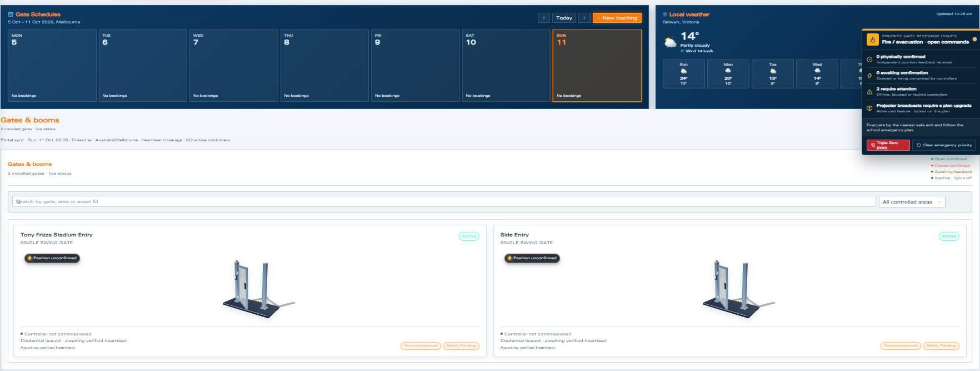Click Side Entry position unconfirmed badge
Screen dimensions: 980x371
532,258
